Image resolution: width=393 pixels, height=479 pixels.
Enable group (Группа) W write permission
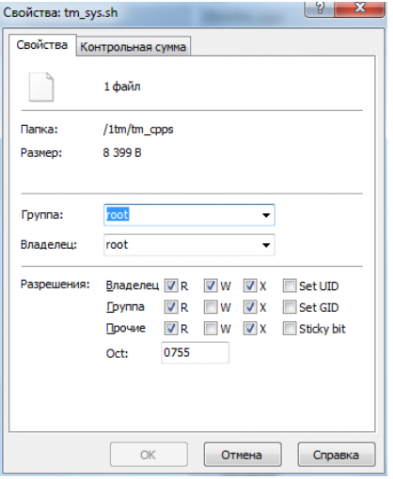[x=210, y=307]
